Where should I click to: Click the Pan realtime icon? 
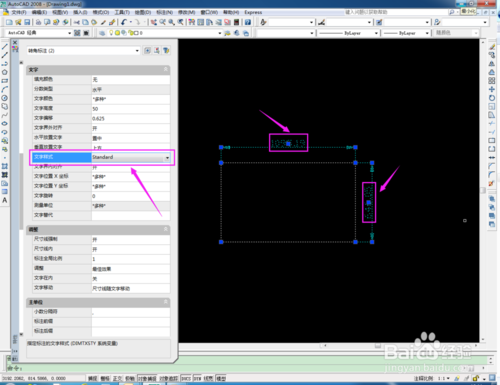coord(154,22)
